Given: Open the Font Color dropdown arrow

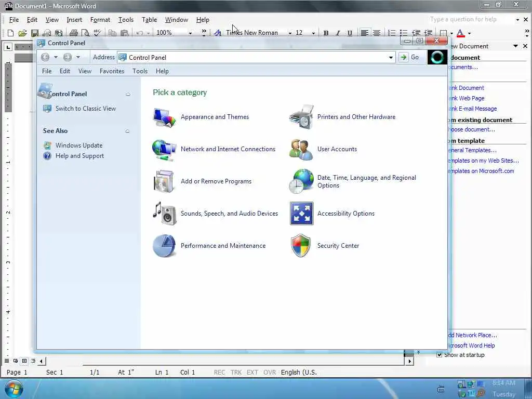Looking at the screenshot, I should point(469,33).
